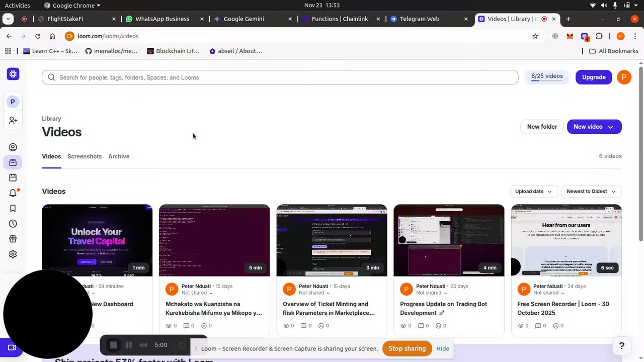Open the Chrome apps grid in bookmarks bar
The height and width of the screenshot is (362, 644).
pyautogui.click(x=8, y=51)
